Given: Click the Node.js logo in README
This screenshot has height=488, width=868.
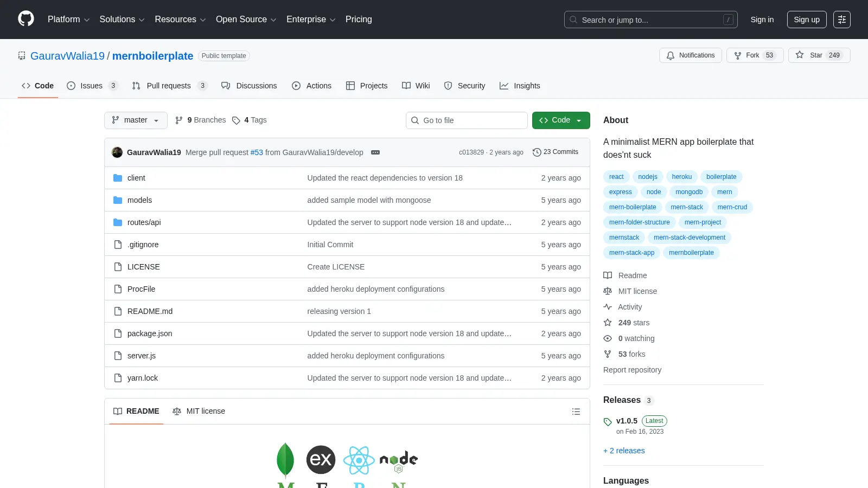Looking at the screenshot, I should click(x=399, y=461).
